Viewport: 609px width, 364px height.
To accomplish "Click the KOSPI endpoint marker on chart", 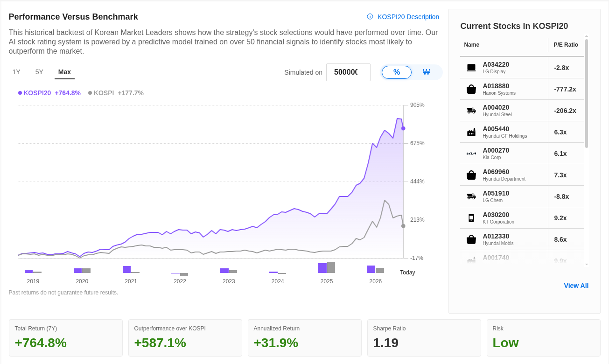I will click(403, 226).
